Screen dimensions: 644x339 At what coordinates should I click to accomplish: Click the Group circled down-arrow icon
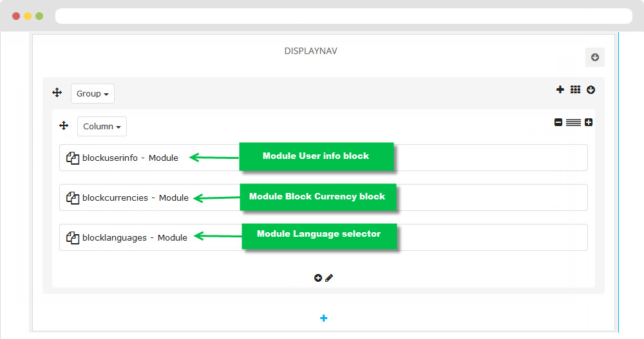(591, 89)
